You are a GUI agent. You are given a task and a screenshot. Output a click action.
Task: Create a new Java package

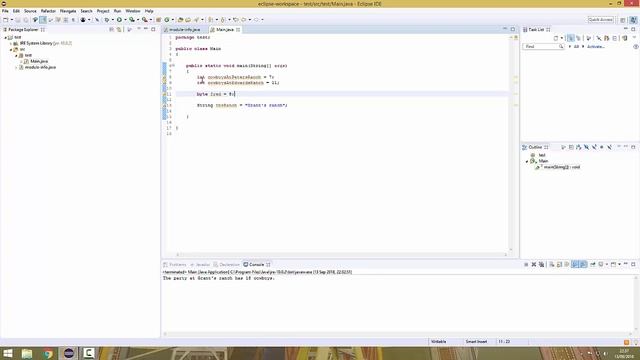(x=158, y=20)
